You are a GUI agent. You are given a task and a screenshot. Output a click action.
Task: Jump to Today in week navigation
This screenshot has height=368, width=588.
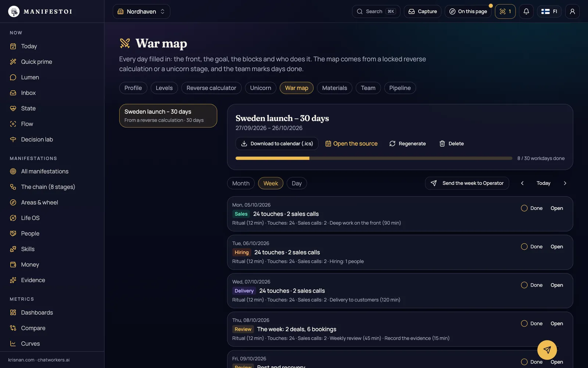coord(544,183)
